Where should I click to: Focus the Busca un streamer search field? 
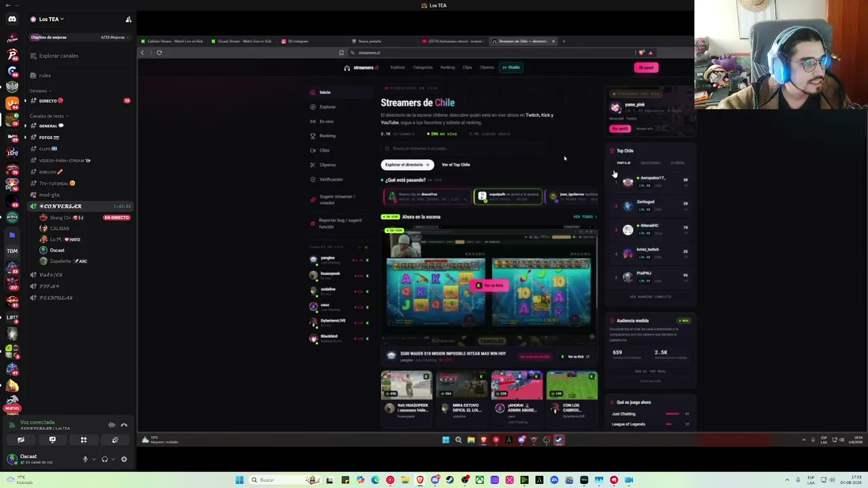pos(488,148)
